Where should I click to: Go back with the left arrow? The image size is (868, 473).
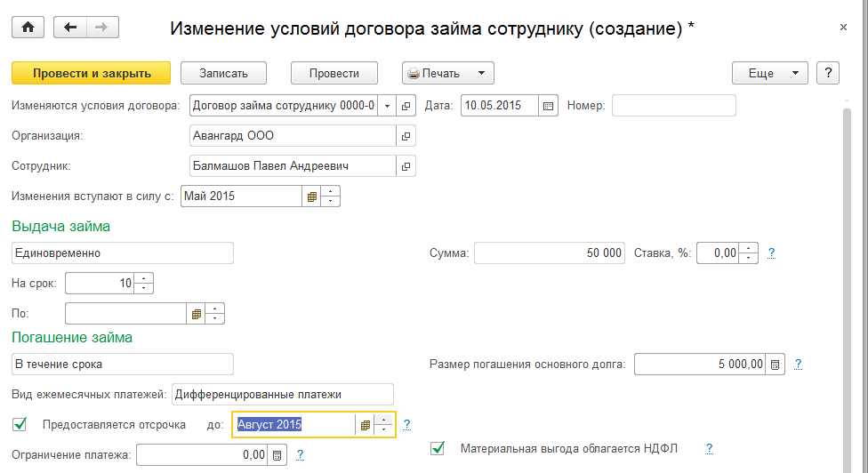tap(71, 28)
